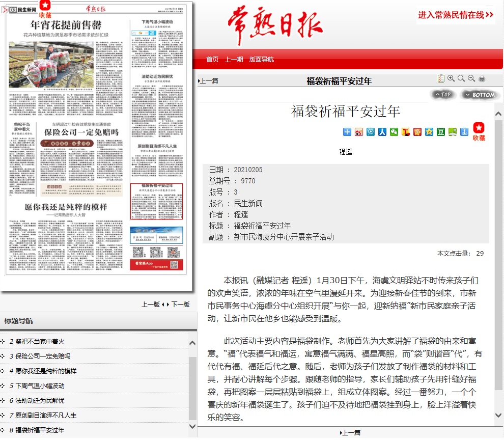Click 上一篇 link below the article
This screenshot has width=504, height=440.
[x=350, y=432]
